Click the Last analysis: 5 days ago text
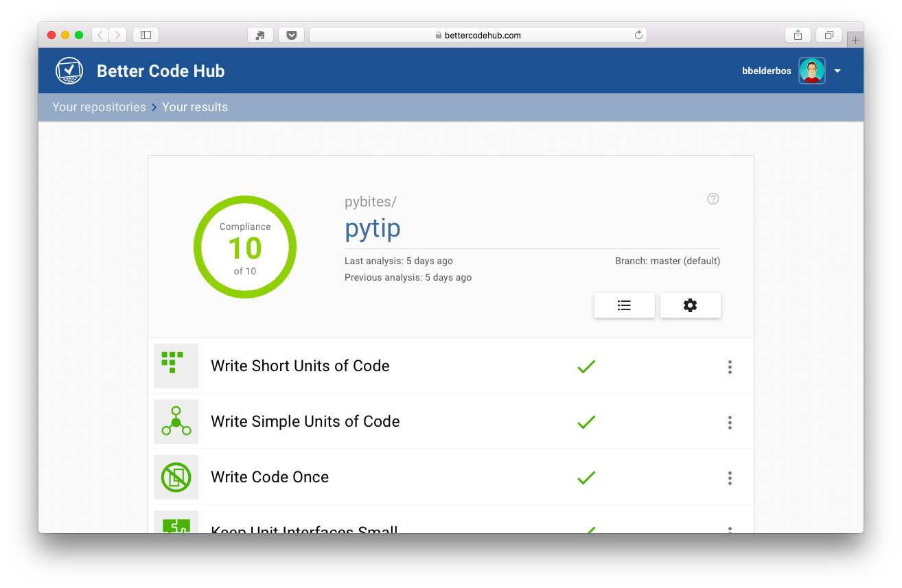 [x=399, y=261]
